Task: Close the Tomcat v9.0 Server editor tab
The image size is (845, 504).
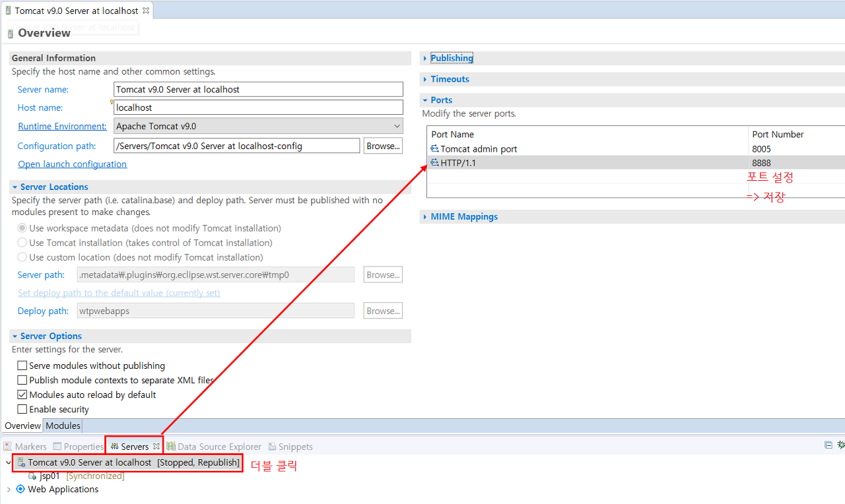Action: coord(146,11)
